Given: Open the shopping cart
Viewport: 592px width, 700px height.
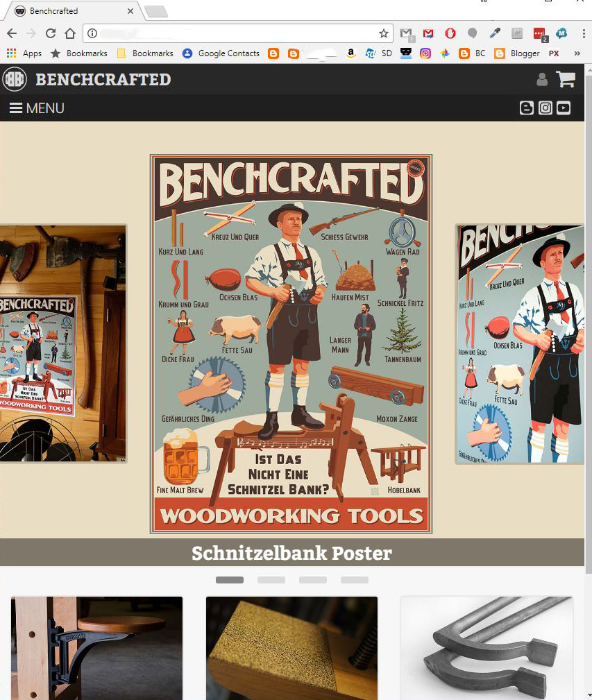Looking at the screenshot, I should pyautogui.click(x=566, y=79).
